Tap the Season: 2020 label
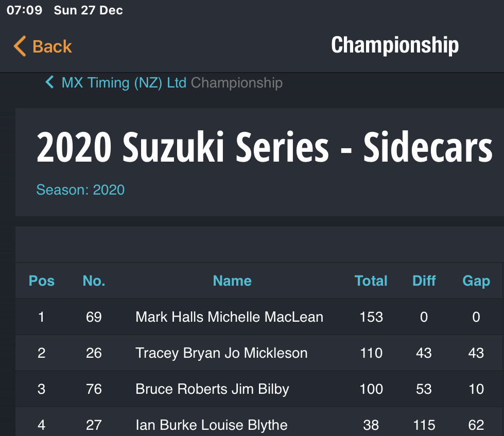 80,189
